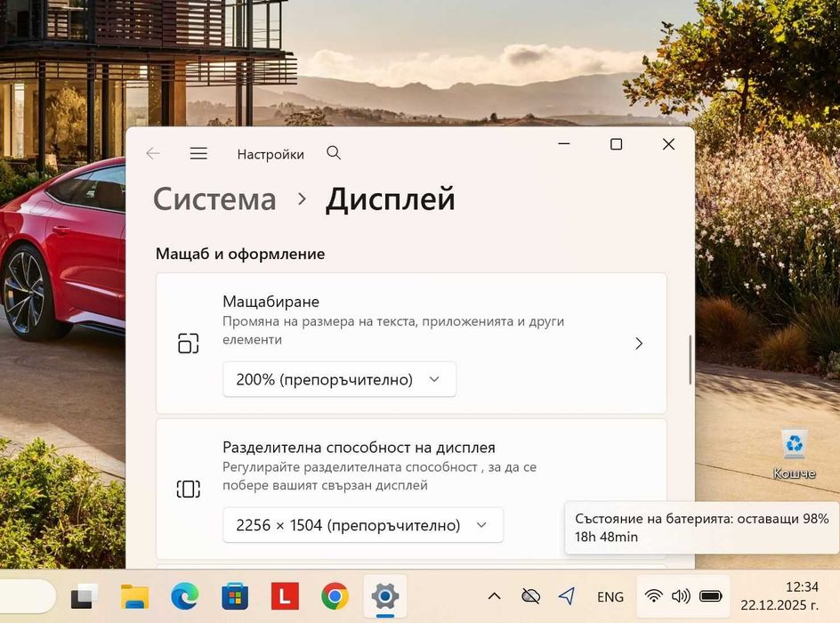The height and width of the screenshot is (623, 840).
Task: Click the Settings window vertical scrollbar
Action: point(690,360)
